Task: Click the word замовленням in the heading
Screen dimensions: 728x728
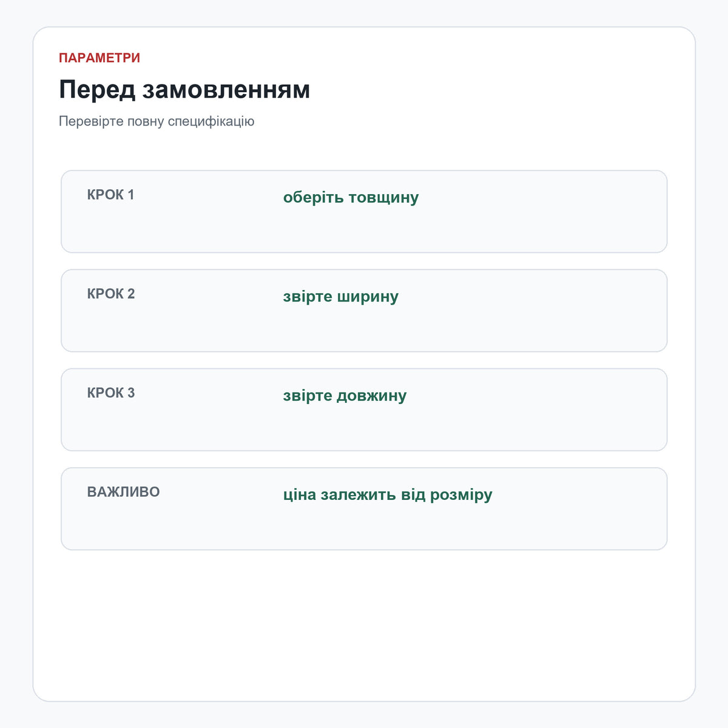Action: (226, 90)
